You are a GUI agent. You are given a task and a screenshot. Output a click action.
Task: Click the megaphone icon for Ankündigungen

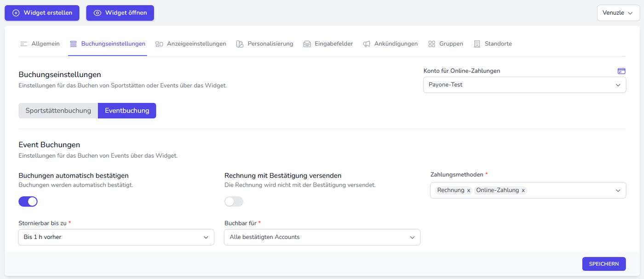(x=367, y=44)
